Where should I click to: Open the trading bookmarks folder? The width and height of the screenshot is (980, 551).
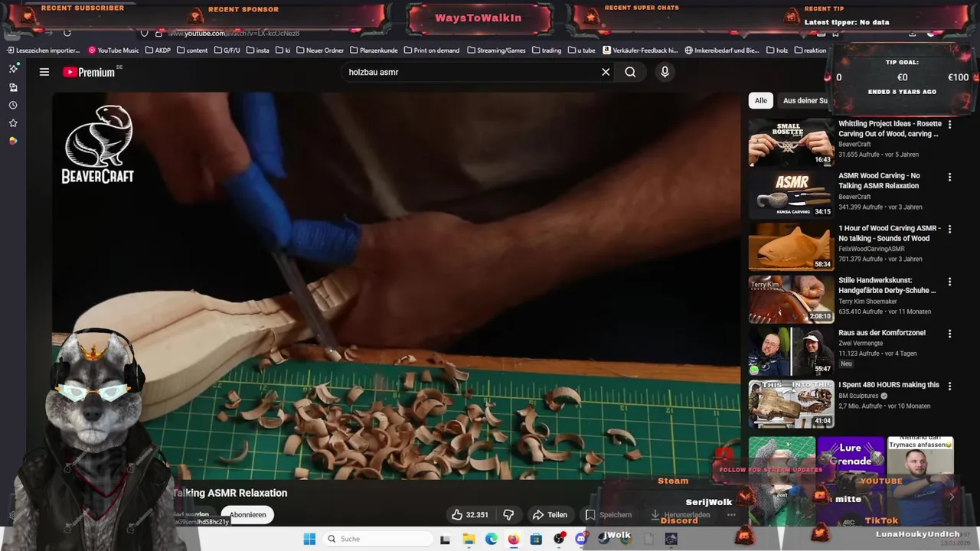[546, 51]
